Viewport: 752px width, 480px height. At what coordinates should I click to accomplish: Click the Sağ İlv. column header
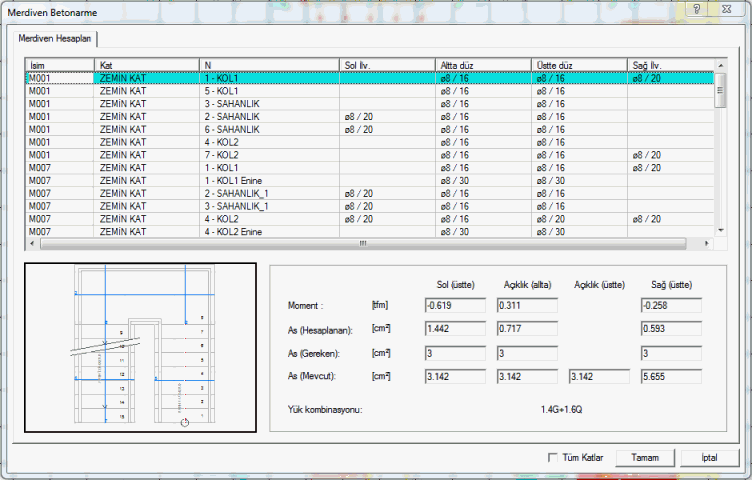[671, 65]
